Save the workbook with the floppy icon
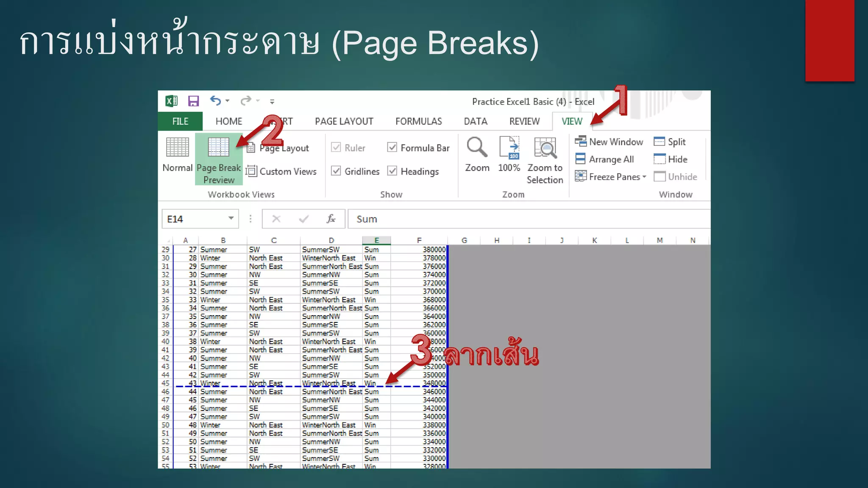The width and height of the screenshot is (868, 488). pyautogui.click(x=193, y=101)
